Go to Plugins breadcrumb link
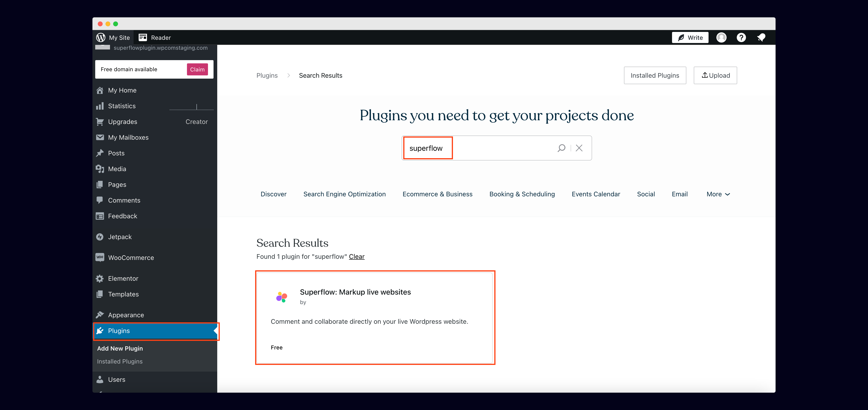The height and width of the screenshot is (410, 868). (x=267, y=76)
